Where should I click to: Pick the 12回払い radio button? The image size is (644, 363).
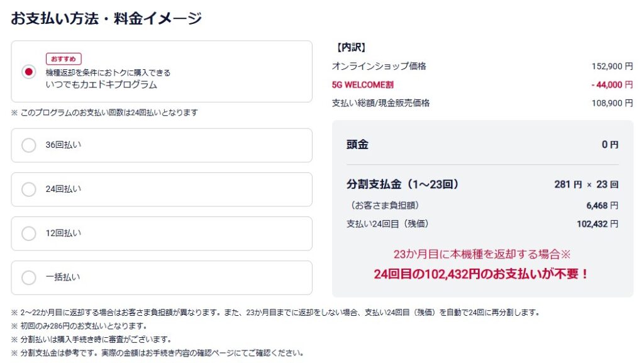(x=29, y=233)
